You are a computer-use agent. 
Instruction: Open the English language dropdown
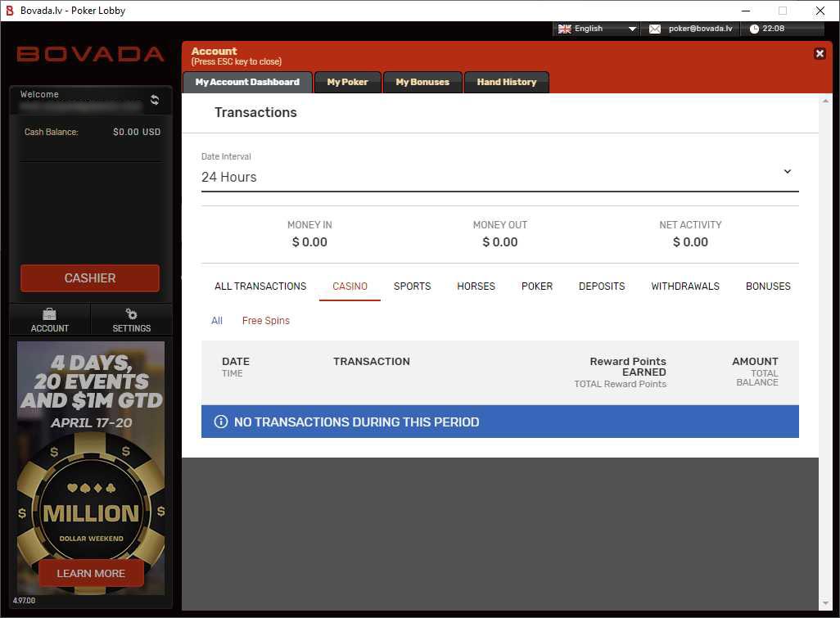(x=595, y=29)
